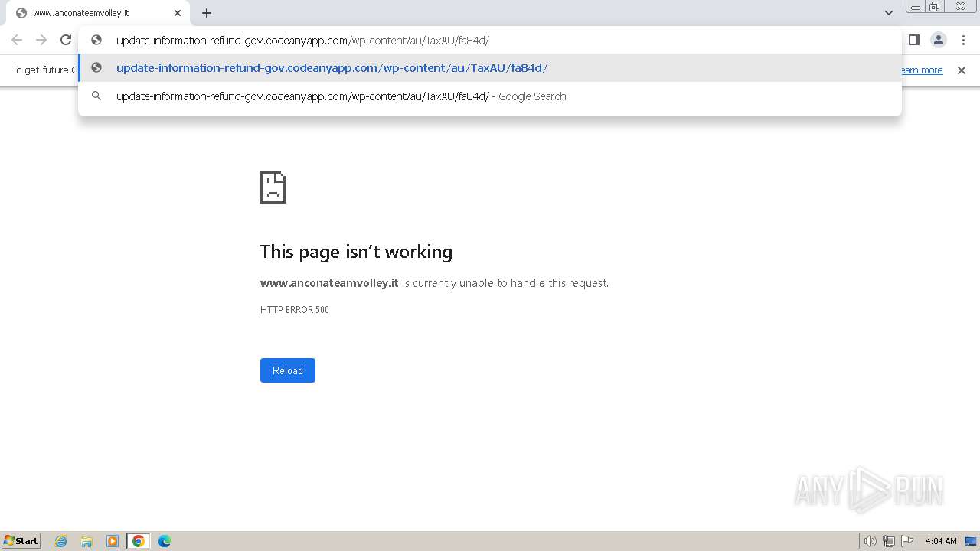This screenshot has height=551, width=980.
Task: Launch Internet Explorer from taskbar
Action: (61, 541)
